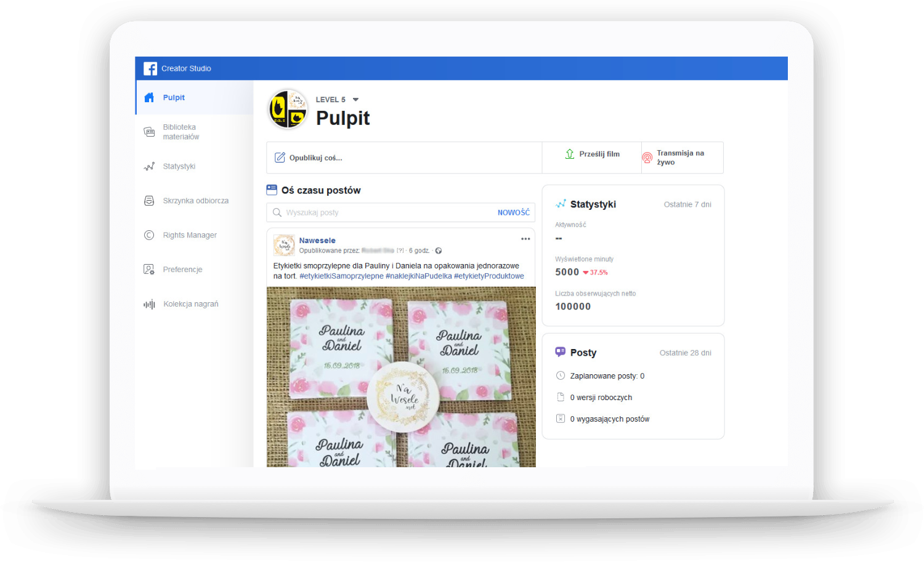The height and width of the screenshot is (562, 924).
Task: Click the Rights Manager copyright icon
Action: (149, 235)
